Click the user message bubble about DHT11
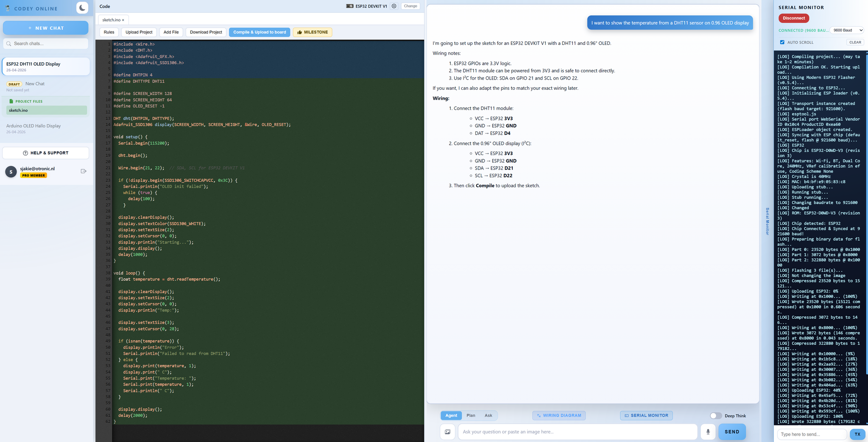Viewport: 868px width, 442px height. pos(670,23)
